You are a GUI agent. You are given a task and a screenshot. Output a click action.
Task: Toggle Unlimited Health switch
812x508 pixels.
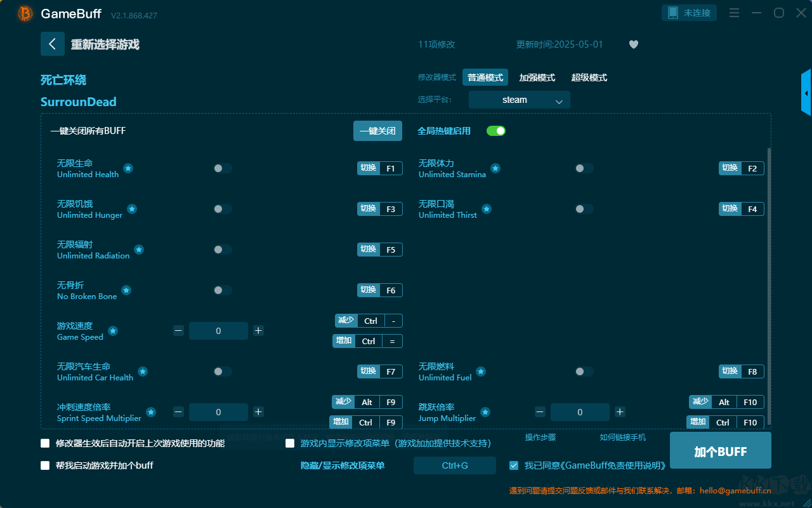tap(223, 168)
